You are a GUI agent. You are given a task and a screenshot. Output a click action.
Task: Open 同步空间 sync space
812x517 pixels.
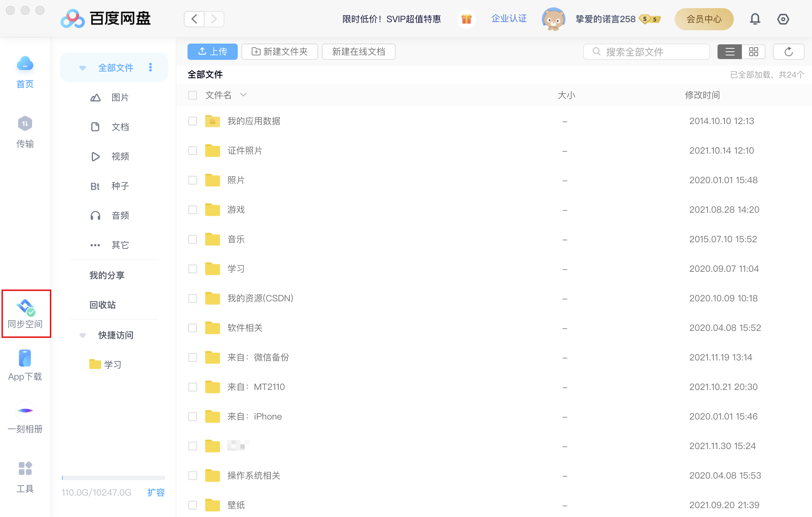[25, 313]
